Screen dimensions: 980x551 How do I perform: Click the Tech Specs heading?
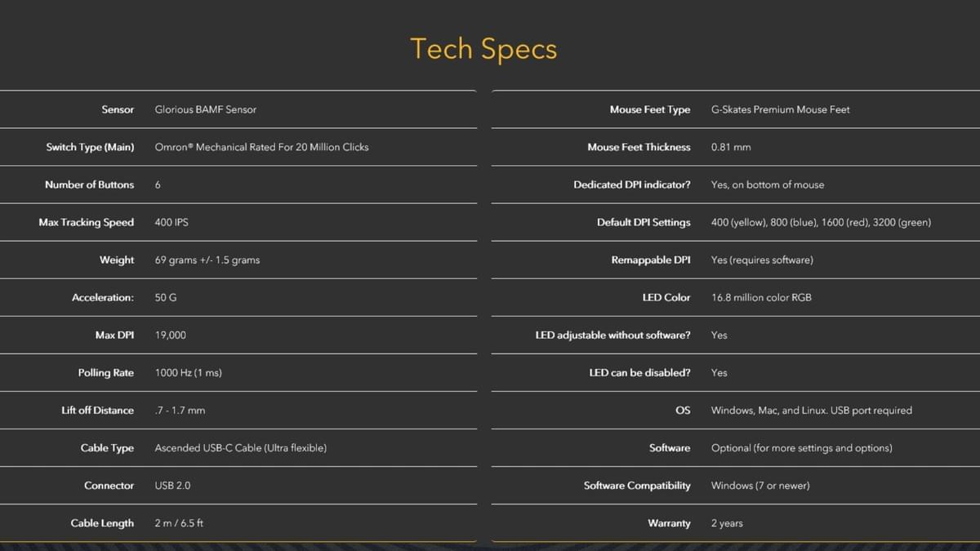pos(483,49)
